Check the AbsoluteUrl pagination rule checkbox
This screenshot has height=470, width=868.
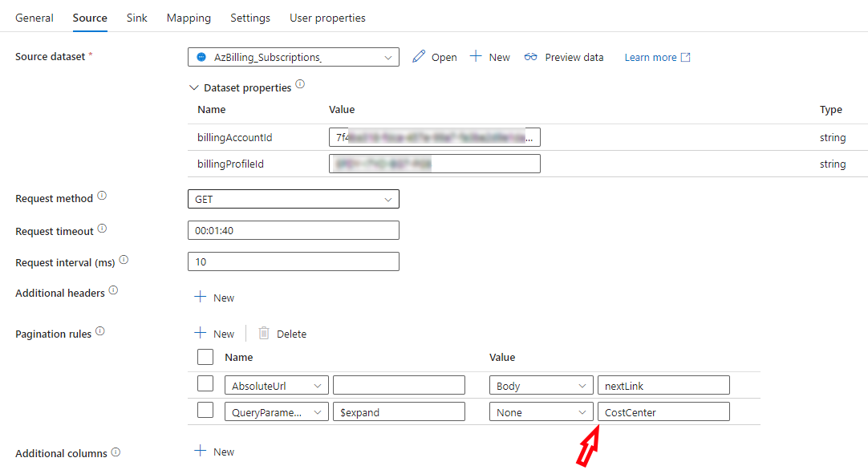point(205,383)
